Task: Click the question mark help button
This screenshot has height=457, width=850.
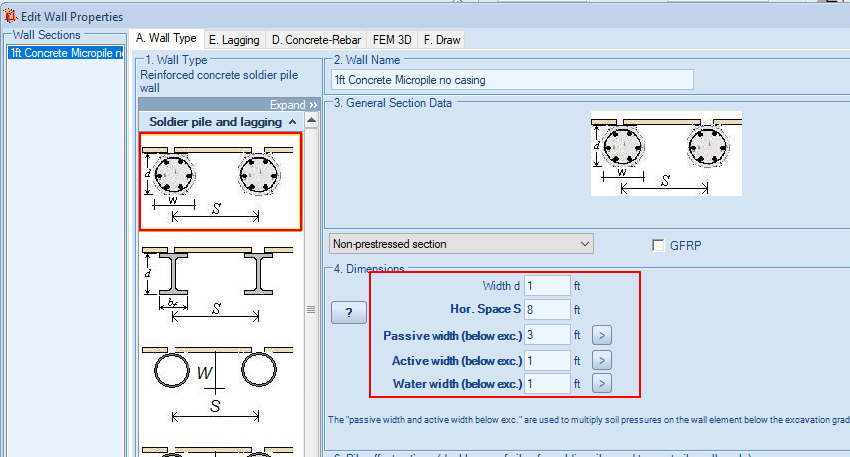Action: pyautogui.click(x=349, y=312)
